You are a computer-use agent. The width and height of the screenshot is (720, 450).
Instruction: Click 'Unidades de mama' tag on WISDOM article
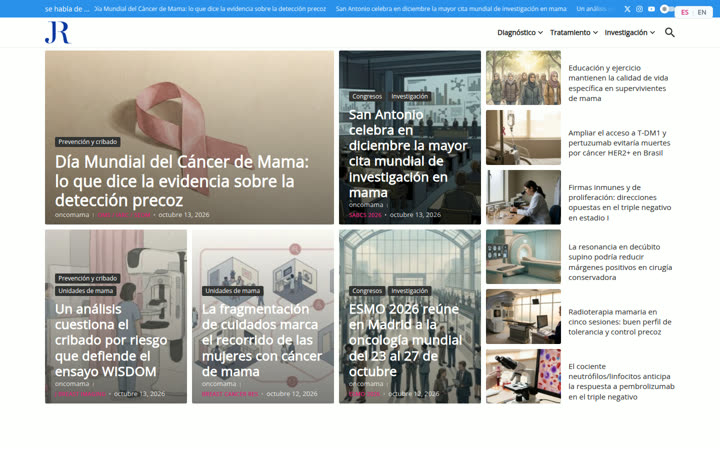pos(85,291)
